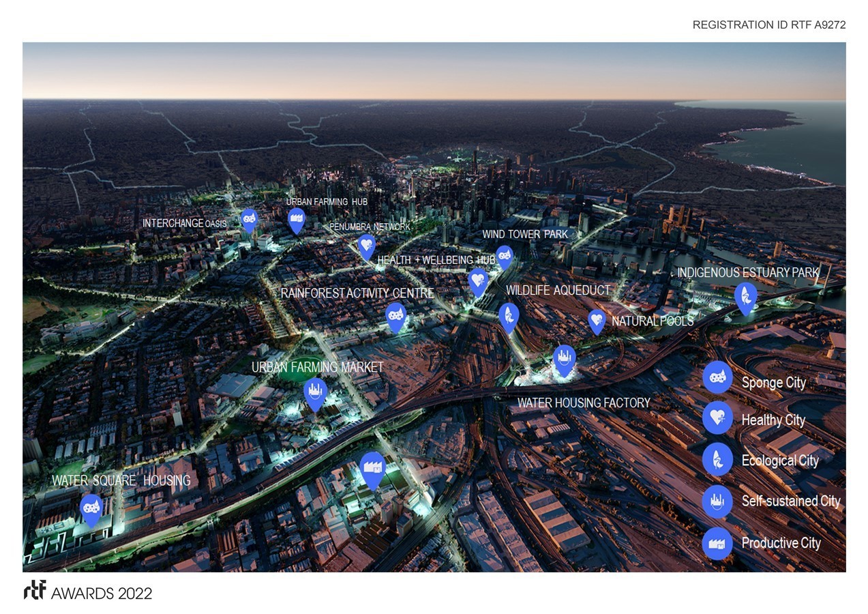
Task: Open the Indigenous Estuary Park pin
Action: click(x=745, y=297)
